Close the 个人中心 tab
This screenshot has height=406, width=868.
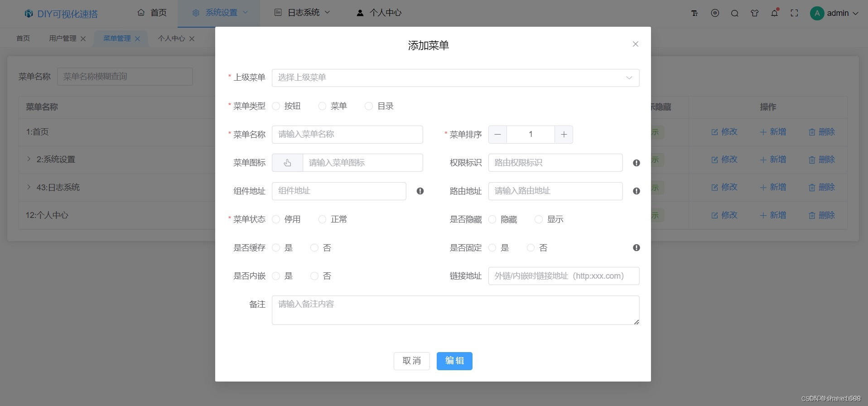tap(192, 39)
